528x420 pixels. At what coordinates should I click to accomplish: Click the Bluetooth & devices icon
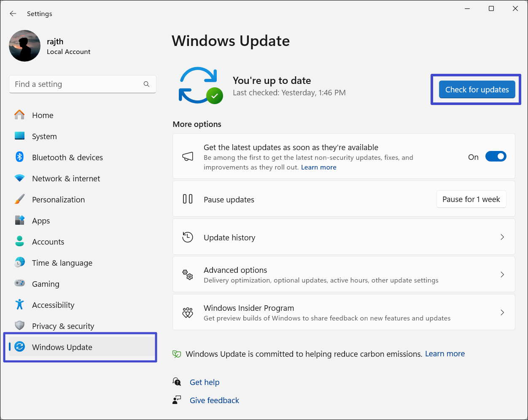point(19,157)
